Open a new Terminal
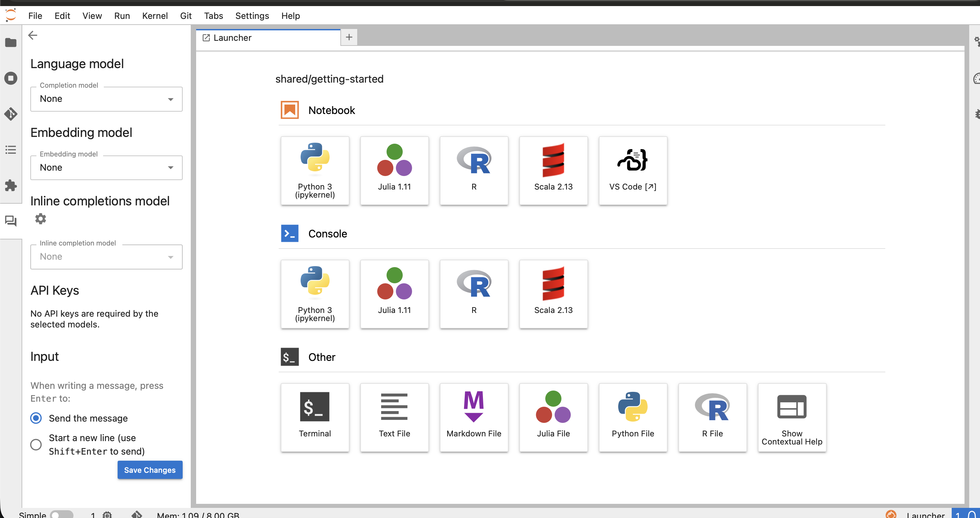 pos(315,418)
